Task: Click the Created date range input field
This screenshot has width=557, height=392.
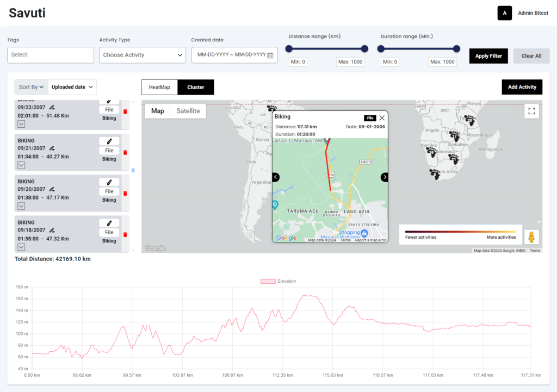Action: click(x=234, y=55)
